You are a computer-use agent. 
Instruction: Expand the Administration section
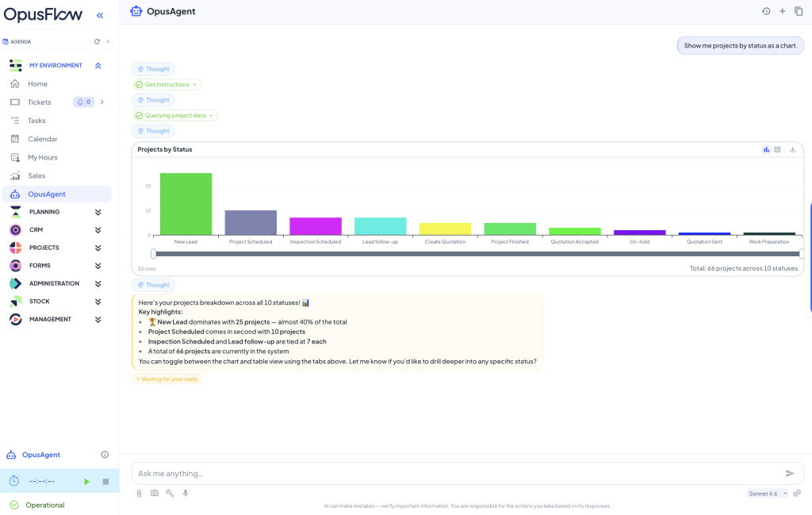[x=98, y=284]
